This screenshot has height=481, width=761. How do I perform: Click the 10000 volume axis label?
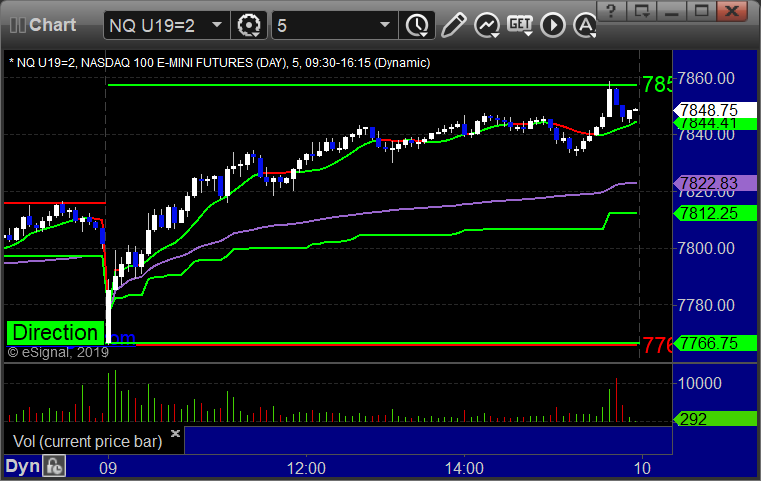[700, 383]
